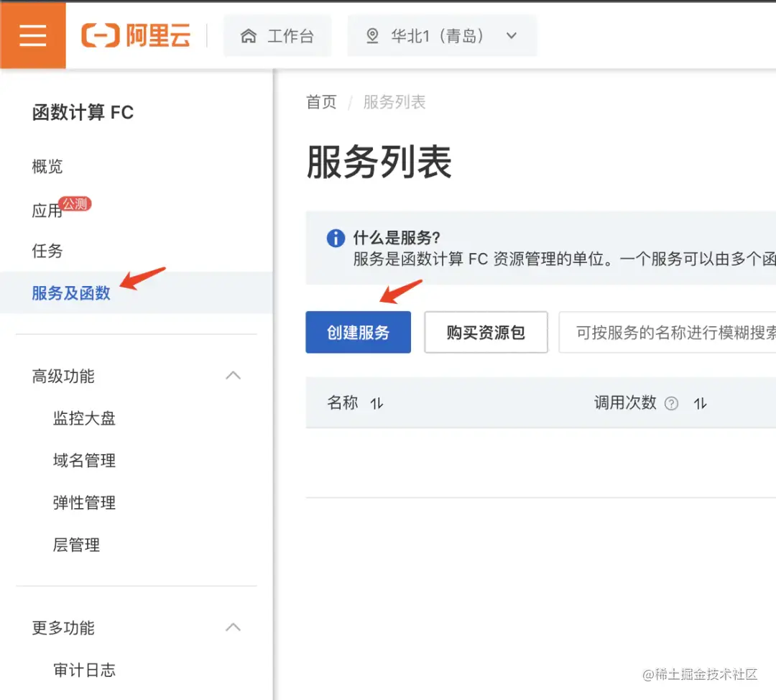
Task: Focus the service name search field
Action: pyautogui.click(x=667, y=332)
